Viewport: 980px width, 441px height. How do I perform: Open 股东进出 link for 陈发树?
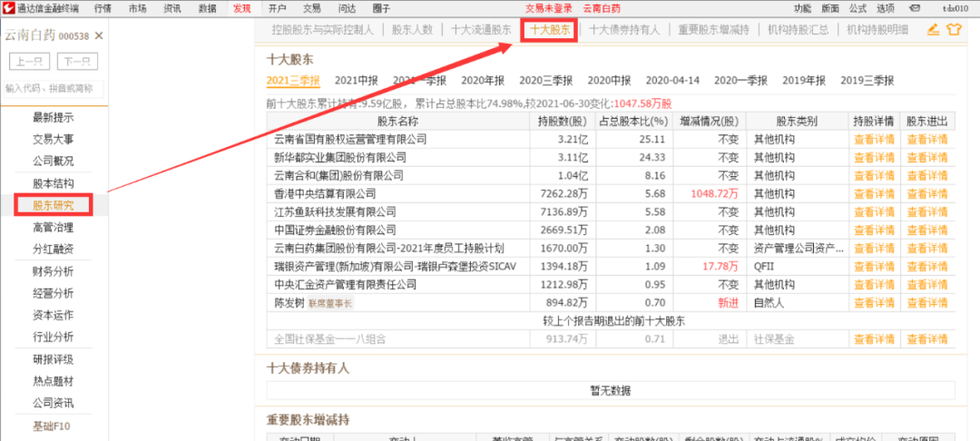point(926,303)
